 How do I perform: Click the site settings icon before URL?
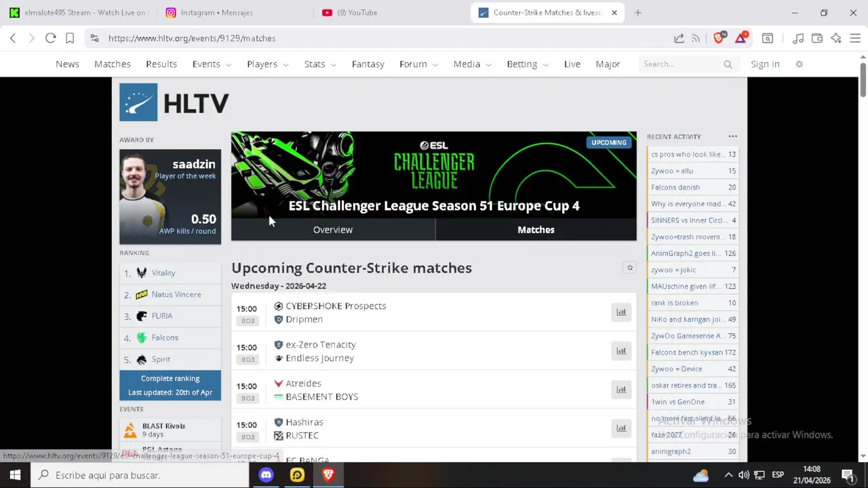tap(94, 39)
